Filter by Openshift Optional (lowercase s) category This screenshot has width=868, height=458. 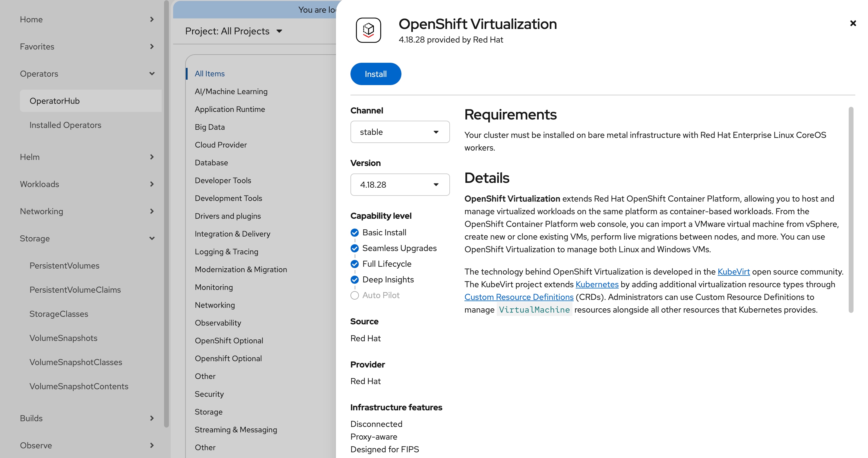228,358
